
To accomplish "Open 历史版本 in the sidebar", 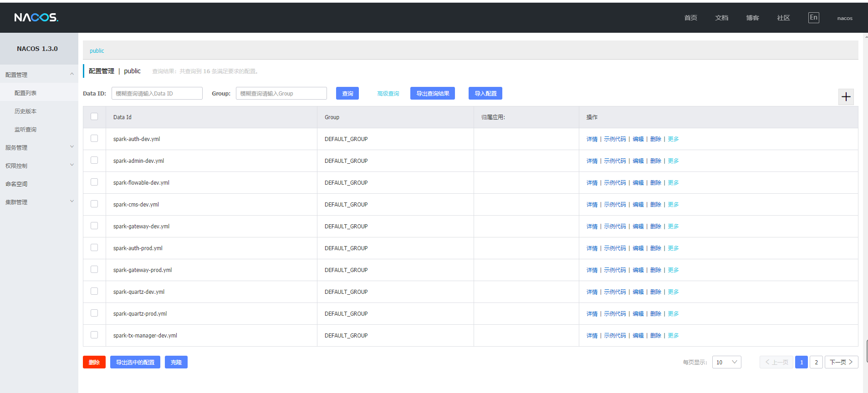I will [26, 111].
